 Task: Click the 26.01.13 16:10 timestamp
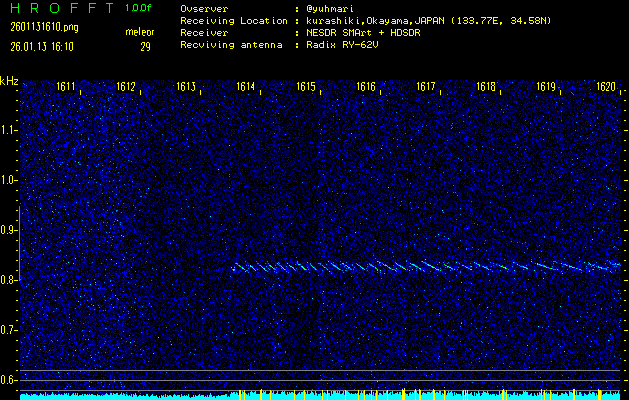tap(40, 46)
